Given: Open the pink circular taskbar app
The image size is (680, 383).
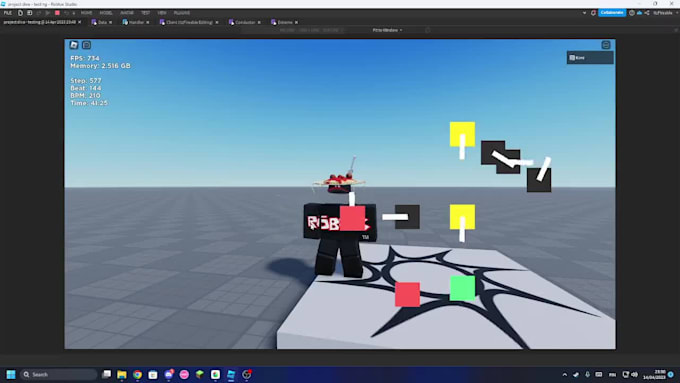Looking at the screenshot, I should (x=184, y=374).
